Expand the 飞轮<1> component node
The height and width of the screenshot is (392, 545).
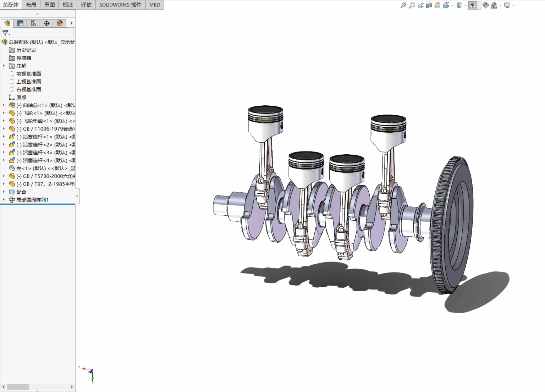[4, 113]
